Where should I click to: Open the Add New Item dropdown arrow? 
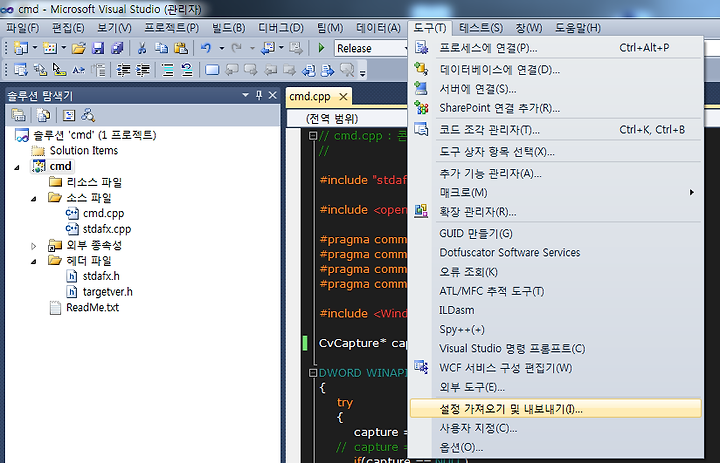63,48
